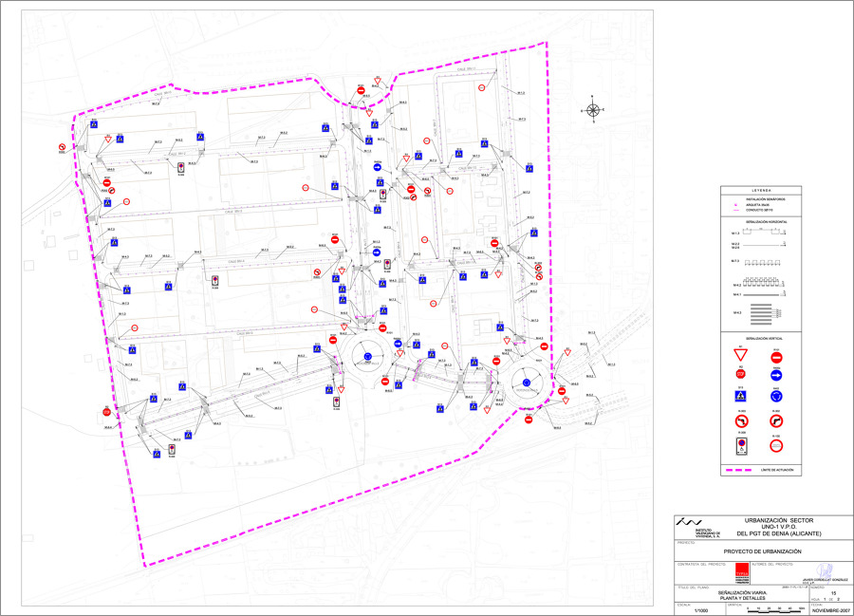This screenshot has height=616, width=854.
Task: Select the pedestrian crossing sign in the legend
Action: (x=740, y=398)
